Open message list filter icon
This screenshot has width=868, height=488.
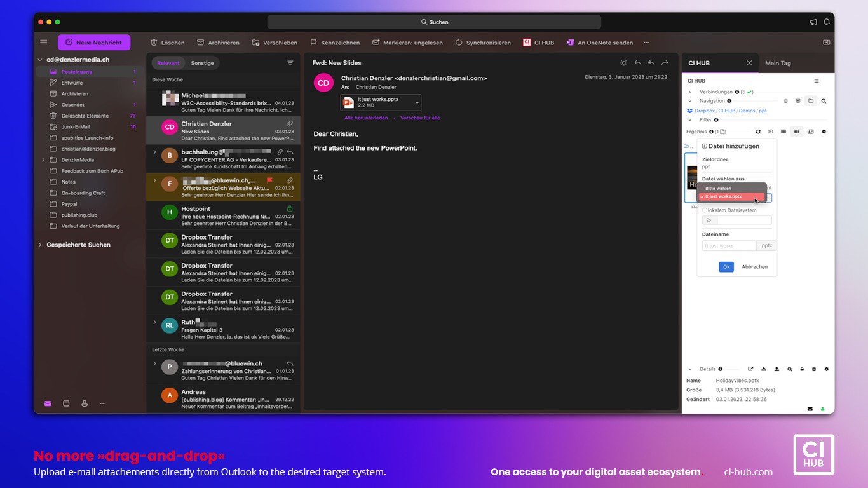tap(290, 63)
